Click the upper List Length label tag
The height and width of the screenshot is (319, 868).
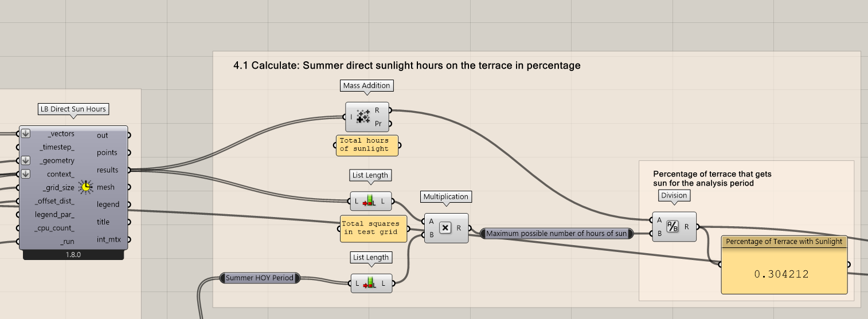click(x=370, y=175)
